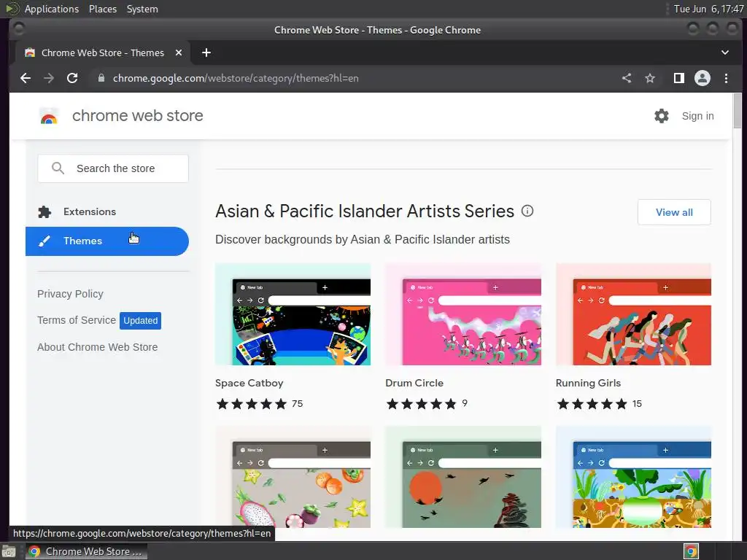
Task: Close the Chrome Web Store tab
Action: pyautogui.click(x=179, y=52)
